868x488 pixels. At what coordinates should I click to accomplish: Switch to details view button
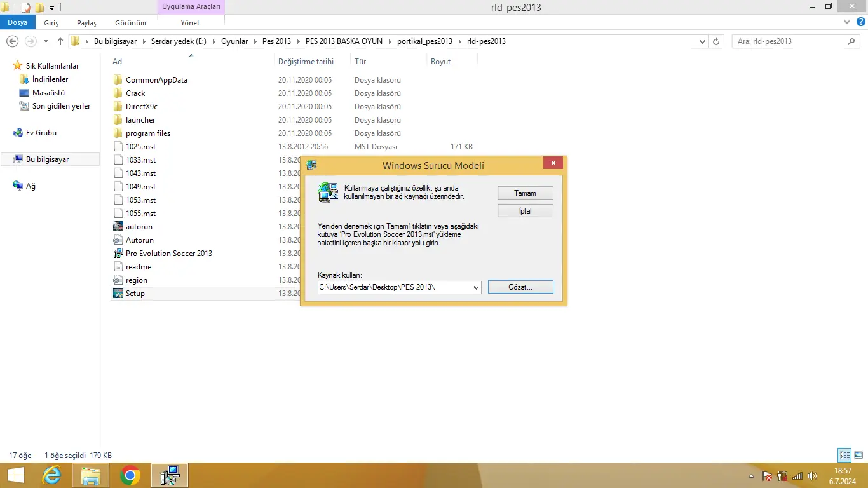tap(844, 455)
